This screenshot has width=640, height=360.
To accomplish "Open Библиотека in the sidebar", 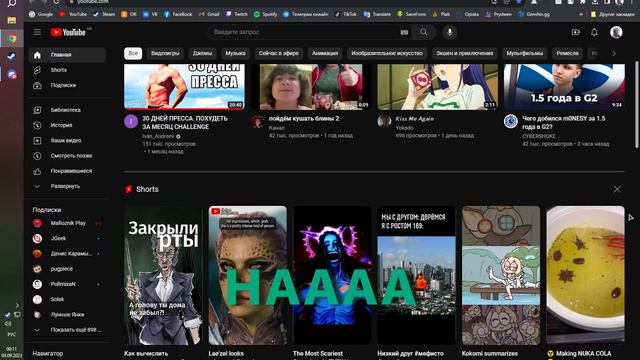I will point(67,110).
